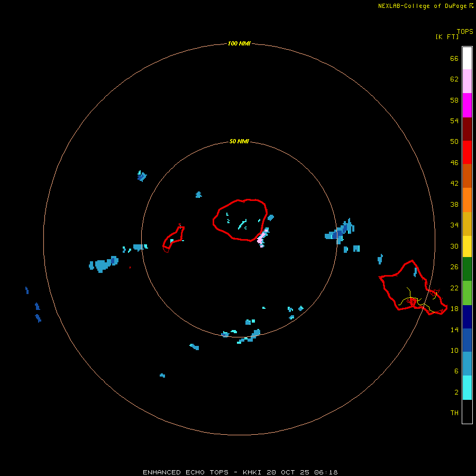Click the 20 OCT 25 date text
The width and height of the screenshot is (476, 476).
point(288,472)
